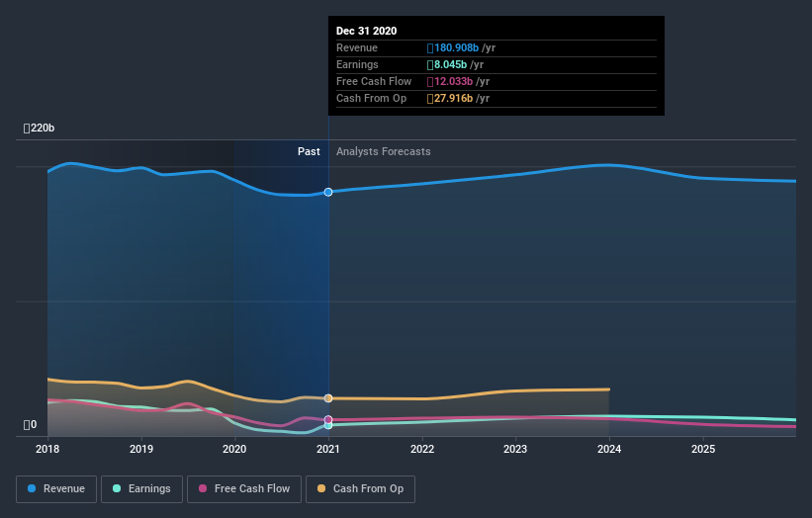
Task: Click the 220b y-axis label
Action: 39,128
